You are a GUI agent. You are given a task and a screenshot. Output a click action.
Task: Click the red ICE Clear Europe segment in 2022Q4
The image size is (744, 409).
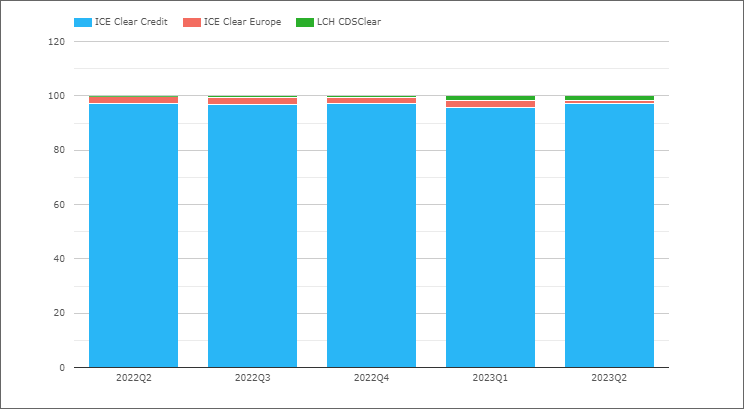coord(372,101)
